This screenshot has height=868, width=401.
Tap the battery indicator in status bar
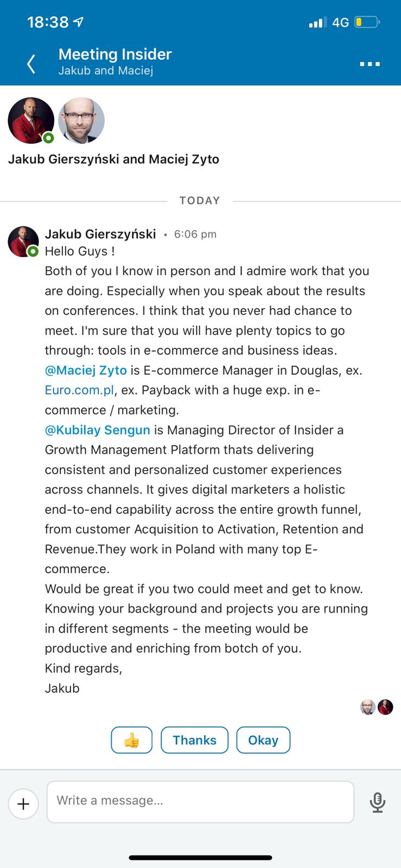[x=366, y=22]
